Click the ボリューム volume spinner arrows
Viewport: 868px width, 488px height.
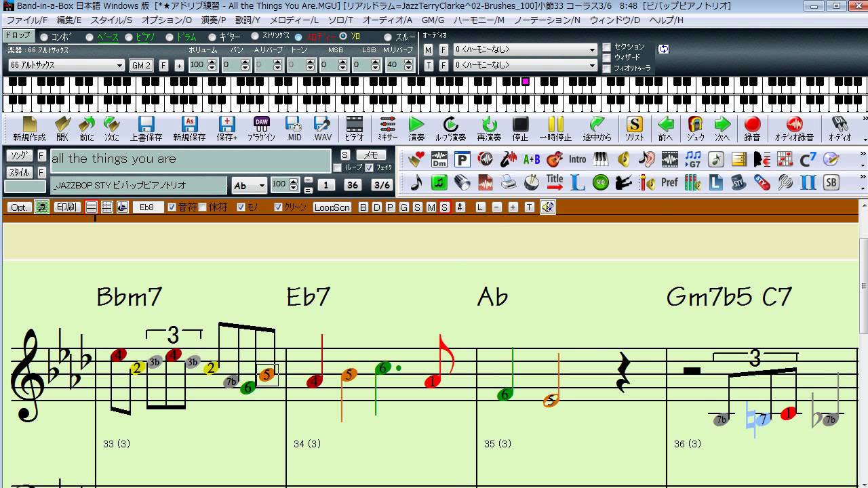[x=212, y=65]
